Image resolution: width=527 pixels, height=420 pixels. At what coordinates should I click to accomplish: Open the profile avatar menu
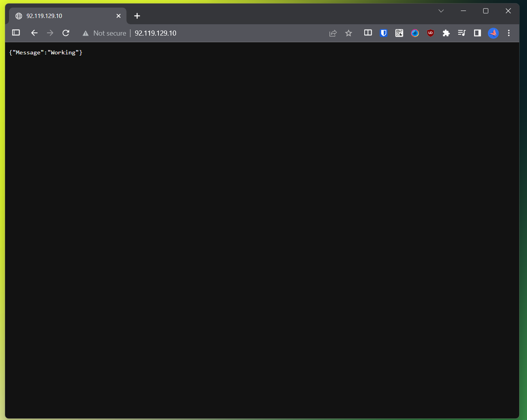(493, 33)
